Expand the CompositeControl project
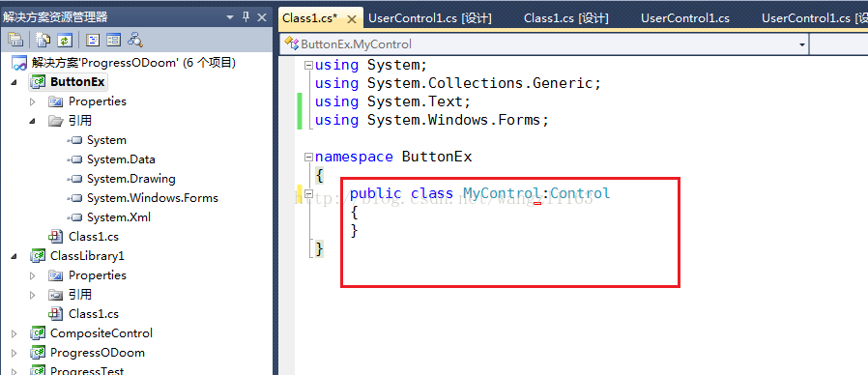Screen dimensions: 868x375 tap(14, 334)
